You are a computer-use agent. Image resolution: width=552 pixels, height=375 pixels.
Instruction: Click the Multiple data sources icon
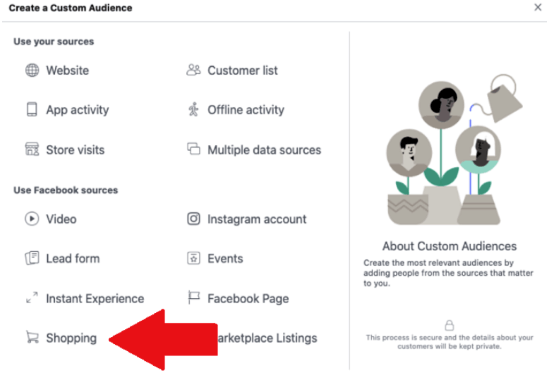tap(193, 149)
